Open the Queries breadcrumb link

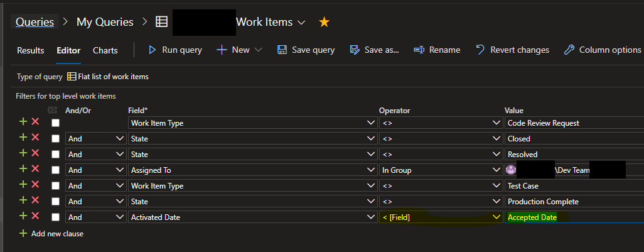[x=34, y=22]
